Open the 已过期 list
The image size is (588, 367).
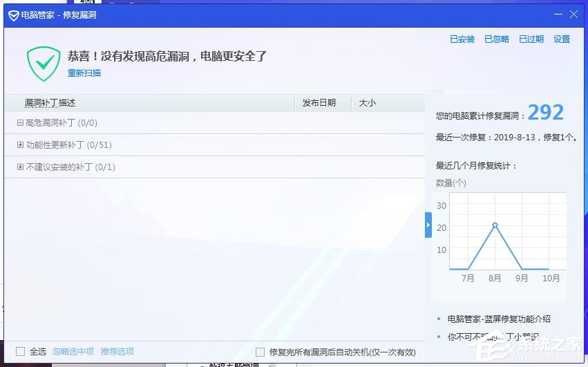point(531,39)
